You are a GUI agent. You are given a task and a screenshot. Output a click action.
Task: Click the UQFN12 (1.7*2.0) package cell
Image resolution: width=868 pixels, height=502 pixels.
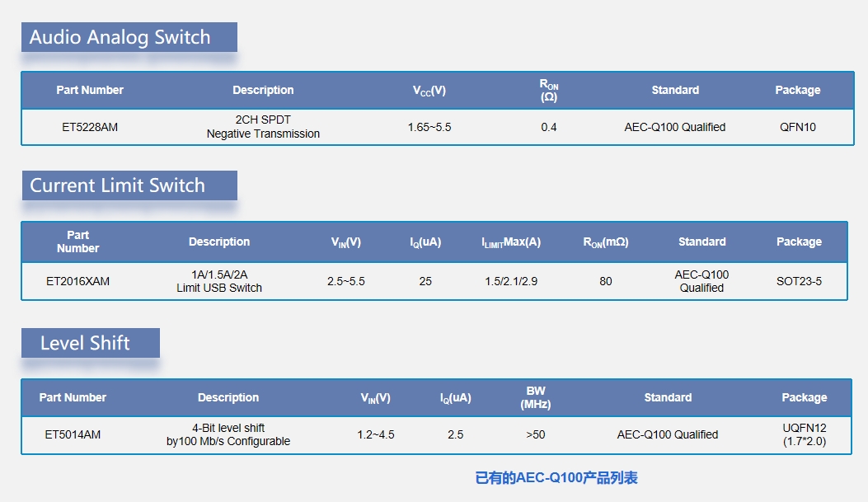pyautogui.click(x=805, y=434)
